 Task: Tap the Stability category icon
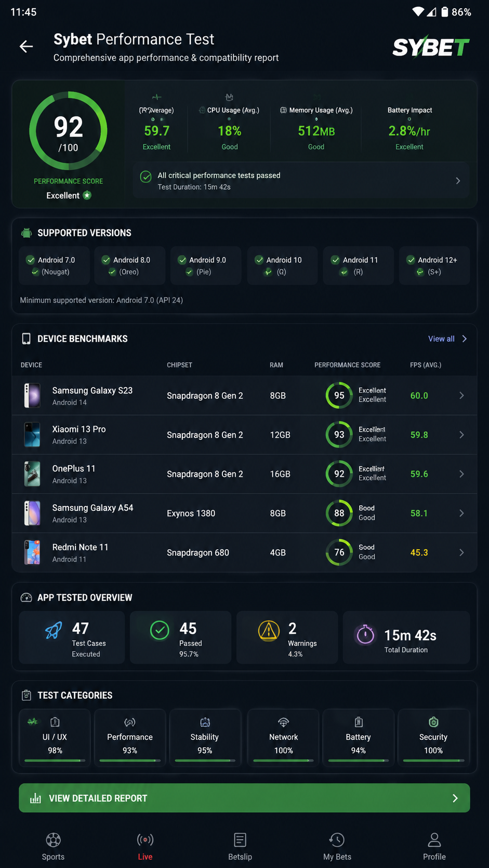205,722
